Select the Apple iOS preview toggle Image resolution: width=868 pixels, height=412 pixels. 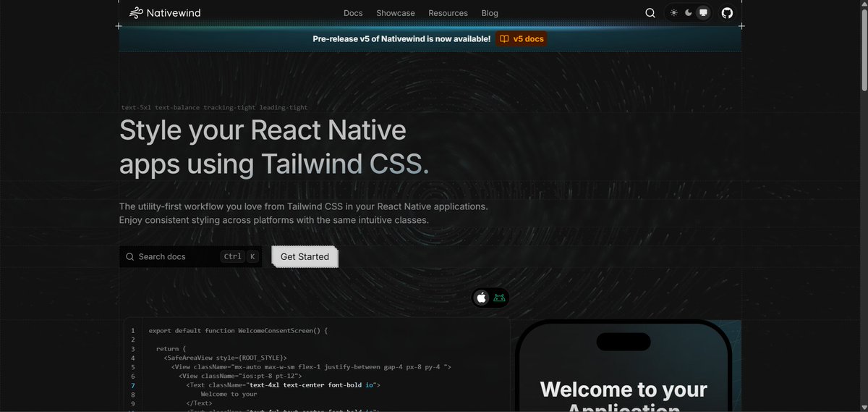(x=482, y=298)
